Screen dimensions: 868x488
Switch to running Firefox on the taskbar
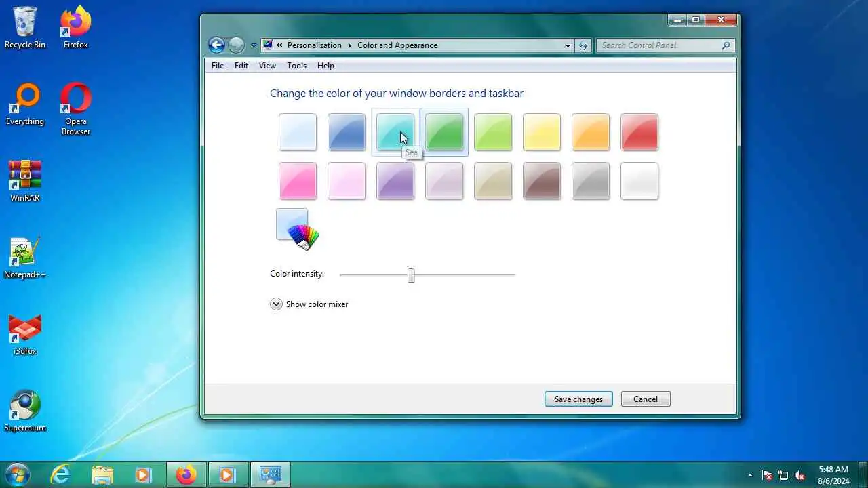186,475
